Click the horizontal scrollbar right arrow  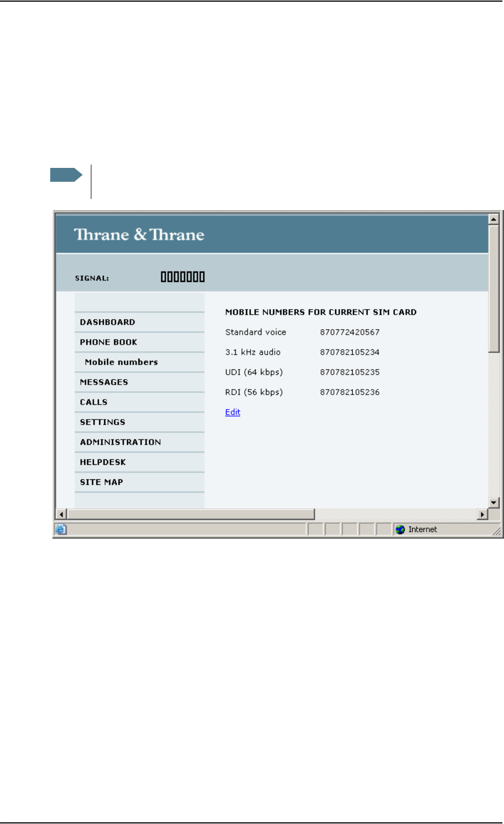(483, 514)
